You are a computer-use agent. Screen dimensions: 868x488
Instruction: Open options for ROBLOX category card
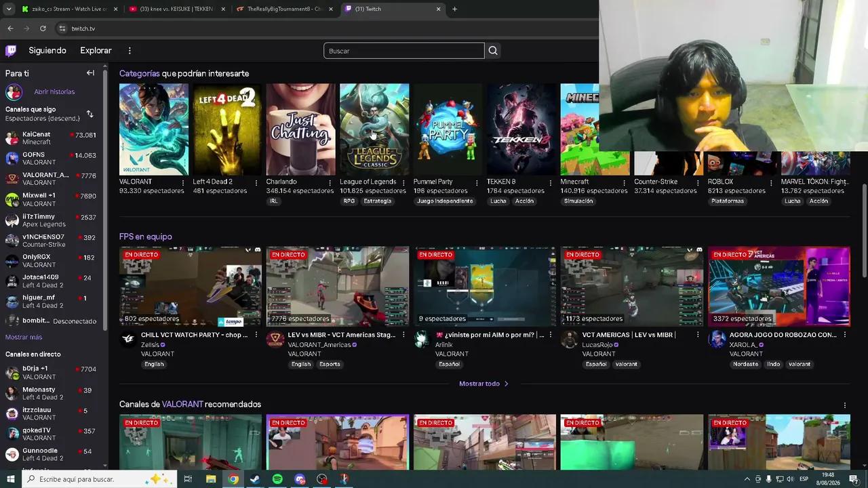[x=771, y=182]
